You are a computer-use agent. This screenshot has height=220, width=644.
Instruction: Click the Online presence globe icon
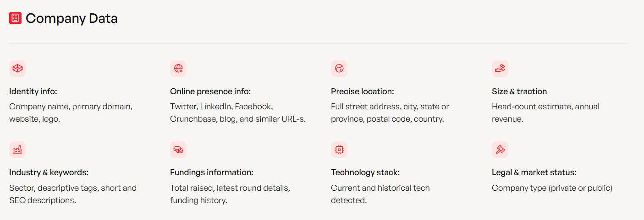click(178, 69)
